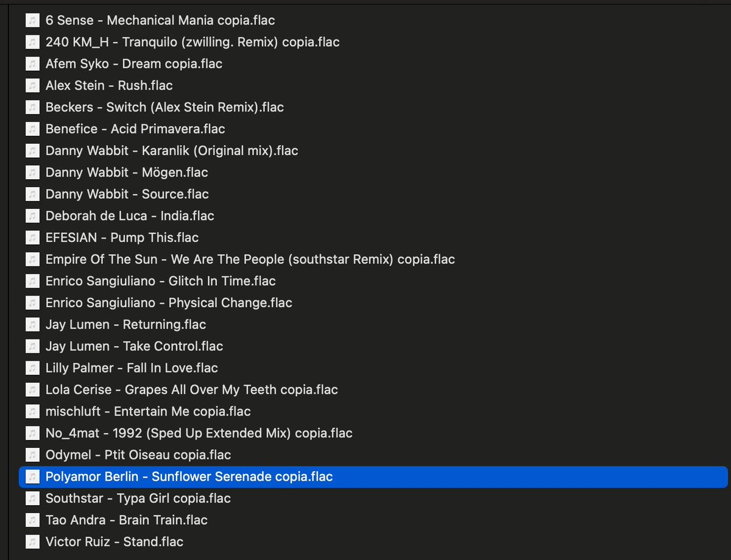Click the file icon next to Danny Wabbit - Karanlik
The width and height of the screenshot is (731, 560).
[32, 151]
